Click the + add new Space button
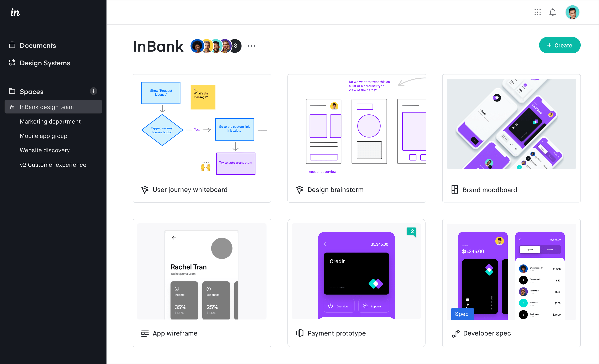This screenshot has height=364, width=599. (x=93, y=91)
